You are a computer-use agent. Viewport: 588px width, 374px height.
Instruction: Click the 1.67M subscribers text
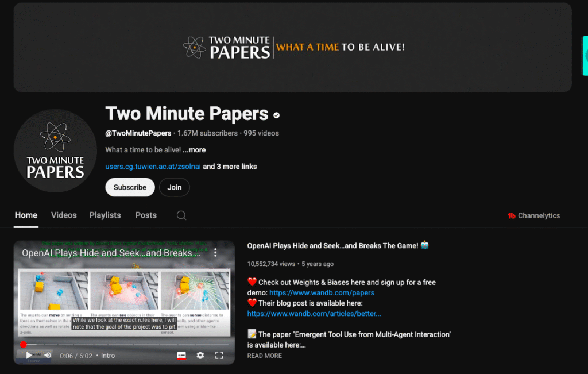tap(207, 133)
